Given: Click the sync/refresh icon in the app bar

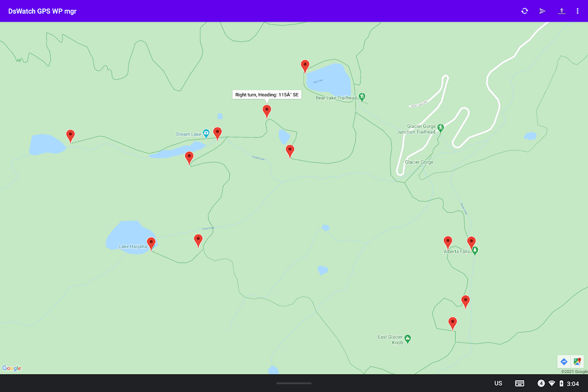Looking at the screenshot, I should (524, 11).
